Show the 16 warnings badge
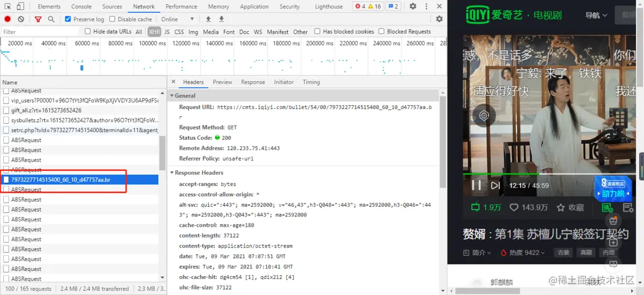 click(374, 6)
